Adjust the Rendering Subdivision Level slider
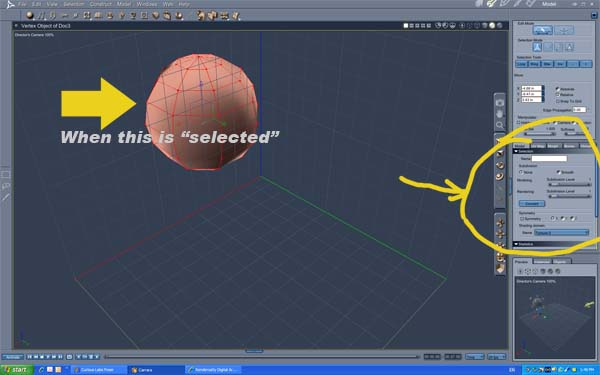This screenshot has height=375, width=600. pos(570,196)
